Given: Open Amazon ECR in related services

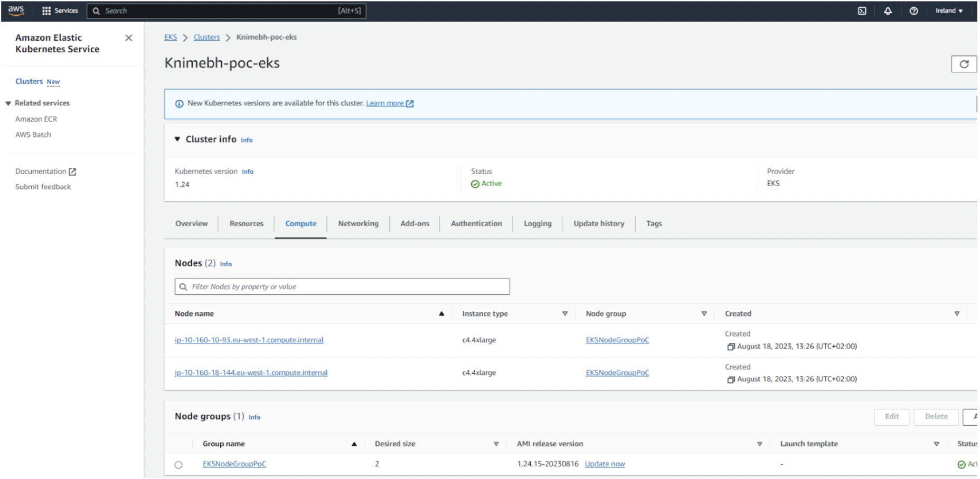Looking at the screenshot, I should tap(36, 119).
